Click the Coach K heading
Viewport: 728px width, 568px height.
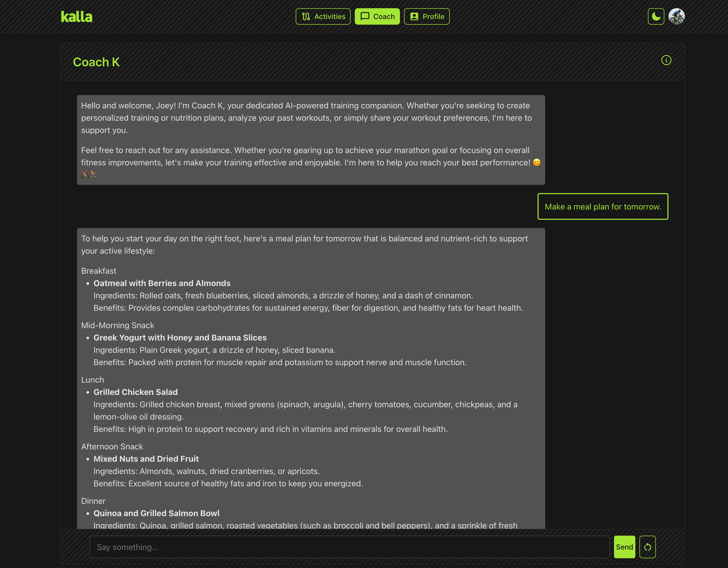tap(96, 62)
